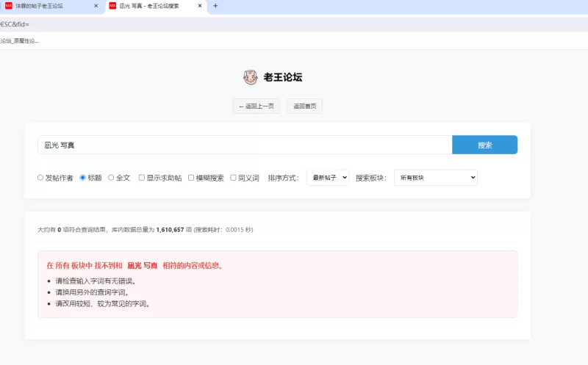This screenshot has width=588, height=365.
Task: Click the 1,610,657 total count text
Action: (170, 230)
